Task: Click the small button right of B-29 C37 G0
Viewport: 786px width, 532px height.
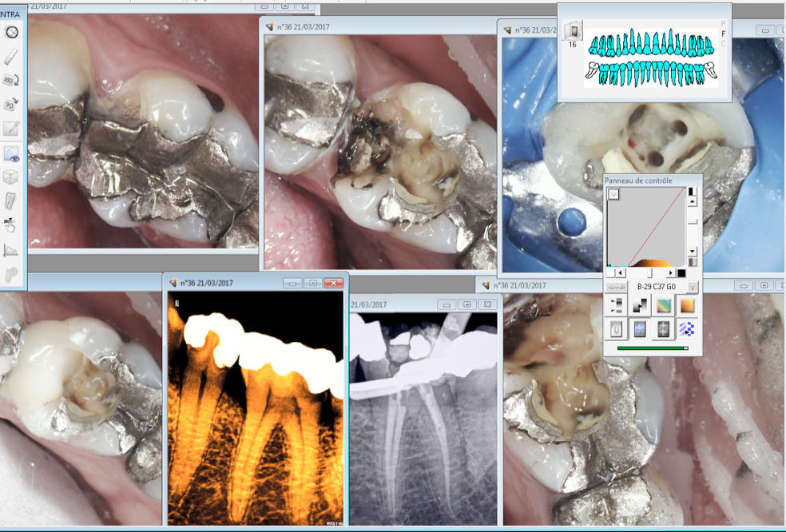Action: pos(693,287)
